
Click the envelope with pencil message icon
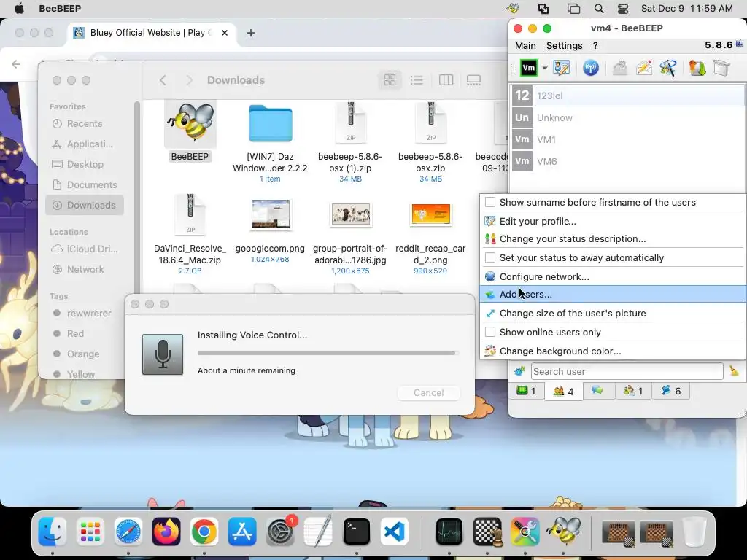point(643,68)
